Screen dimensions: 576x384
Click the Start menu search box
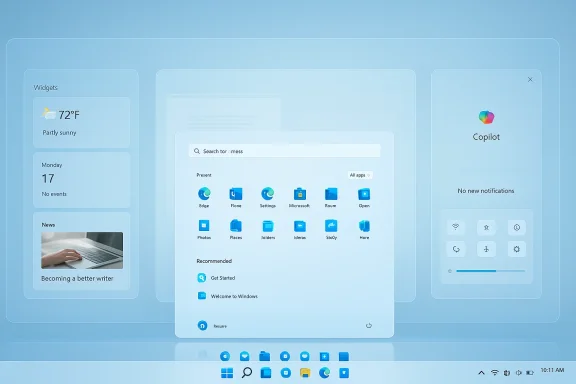tap(285, 151)
